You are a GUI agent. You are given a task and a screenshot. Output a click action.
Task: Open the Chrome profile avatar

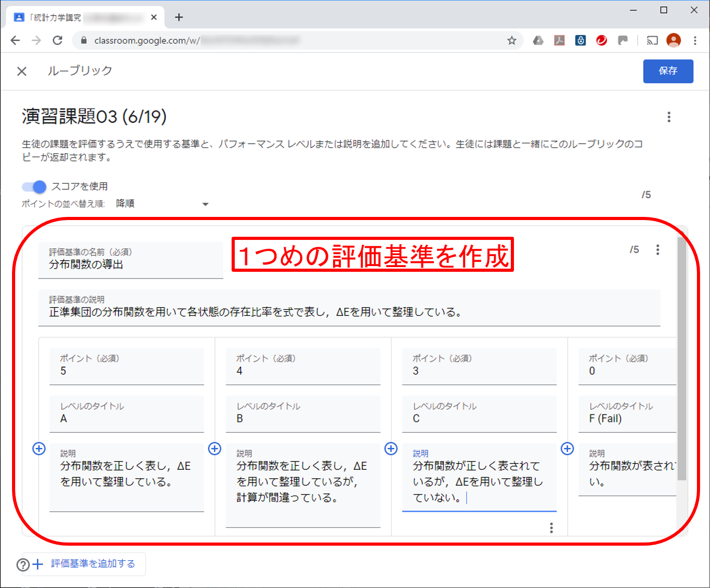click(674, 40)
